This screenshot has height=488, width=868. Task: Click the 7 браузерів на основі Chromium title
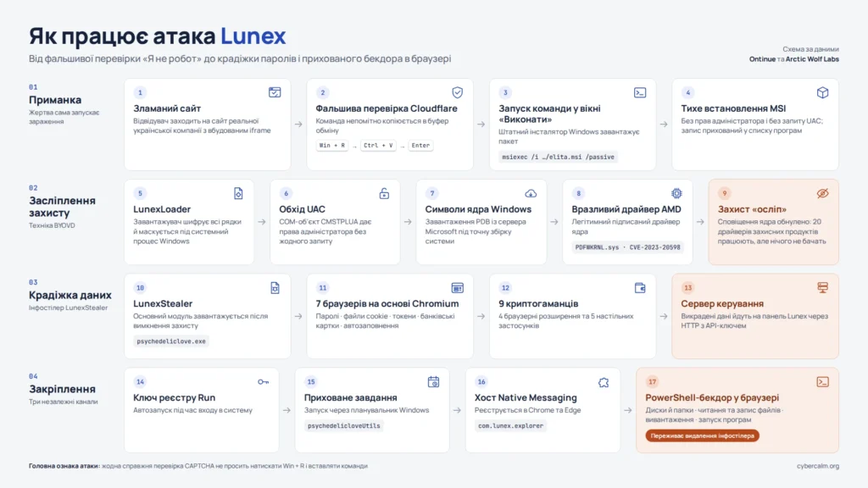click(x=387, y=304)
